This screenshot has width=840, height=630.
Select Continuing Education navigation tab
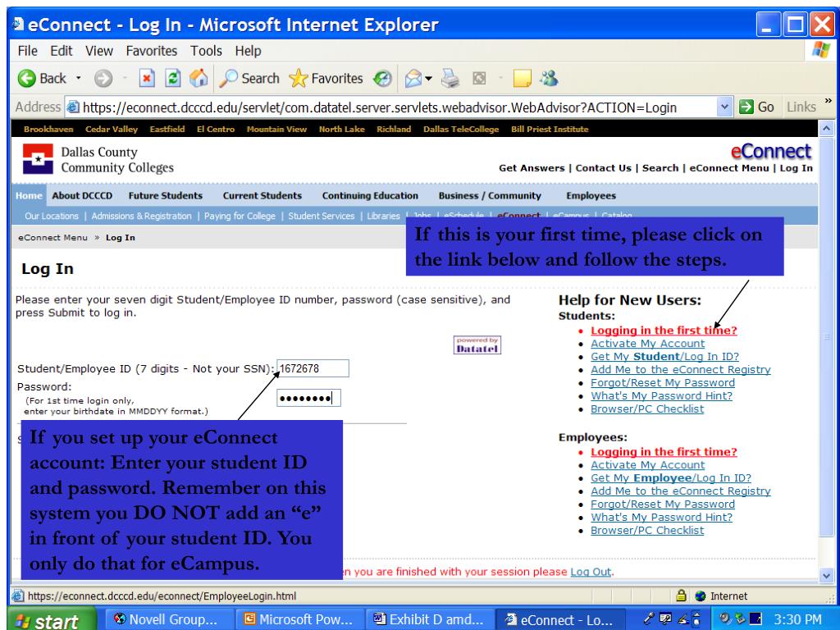[x=370, y=195]
